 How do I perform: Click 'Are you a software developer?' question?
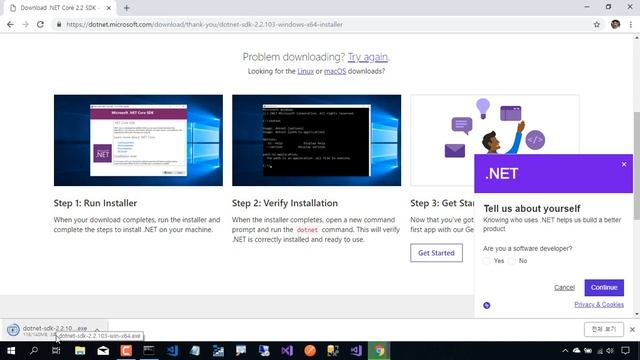(527, 249)
